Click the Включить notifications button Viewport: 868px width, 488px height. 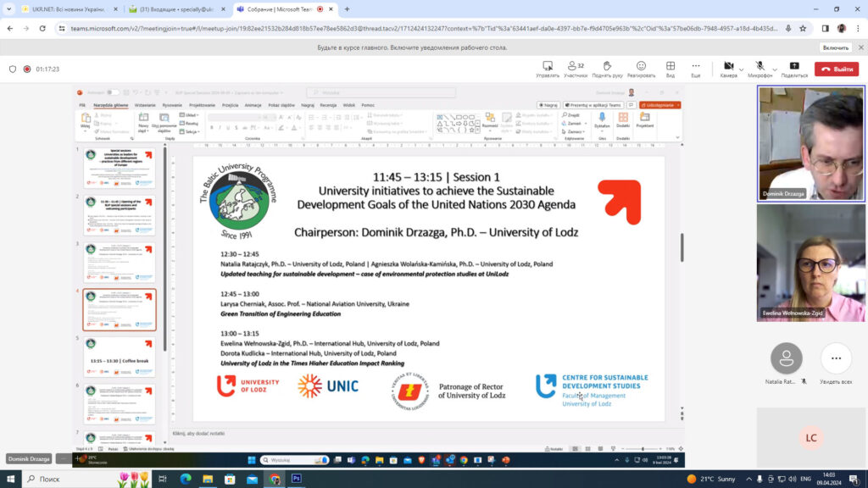(x=835, y=47)
